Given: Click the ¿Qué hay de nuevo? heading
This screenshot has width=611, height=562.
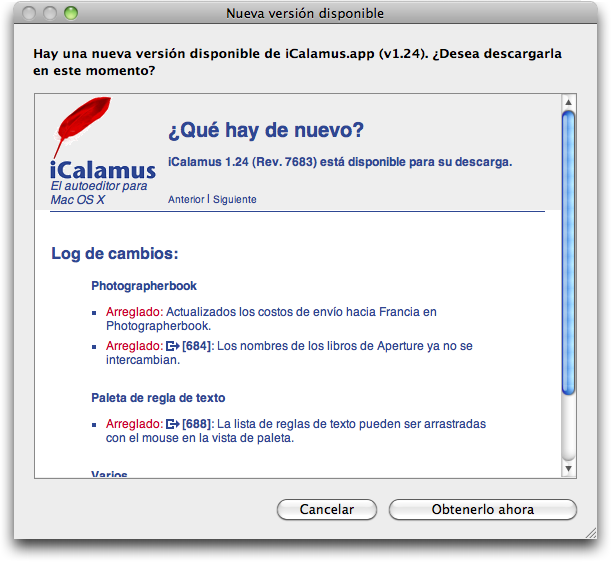Looking at the screenshot, I should (x=266, y=130).
